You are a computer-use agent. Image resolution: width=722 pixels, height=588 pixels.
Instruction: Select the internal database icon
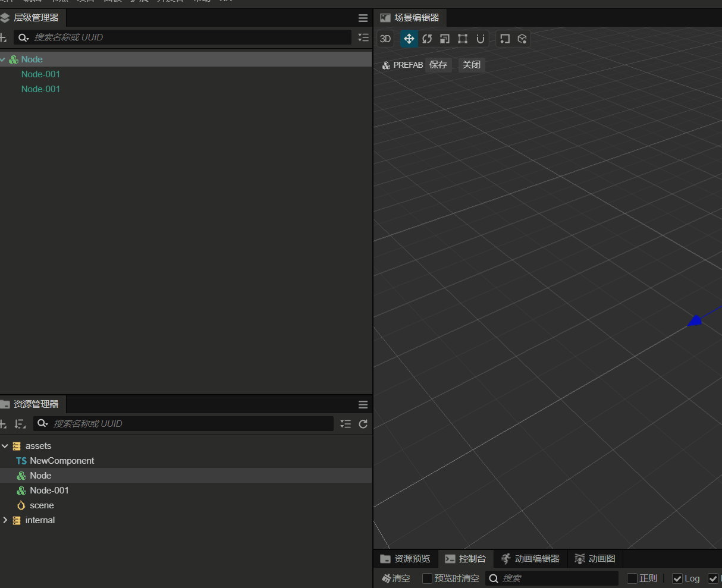[x=17, y=520]
